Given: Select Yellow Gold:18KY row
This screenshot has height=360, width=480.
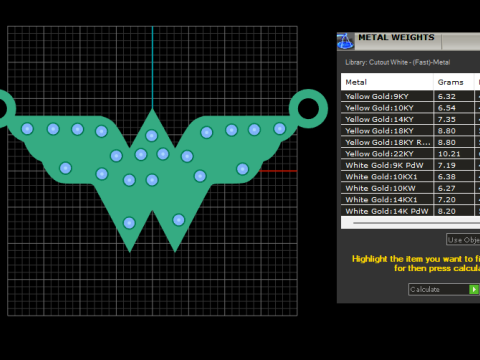Looking at the screenshot, I should pyautogui.click(x=410, y=131).
